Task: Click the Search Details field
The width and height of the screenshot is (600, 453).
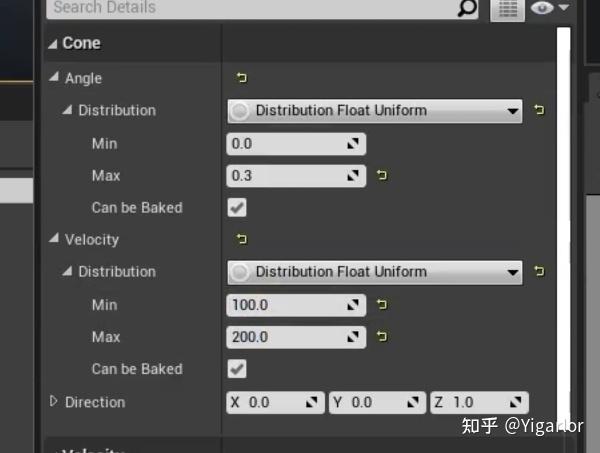Action: [250, 8]
